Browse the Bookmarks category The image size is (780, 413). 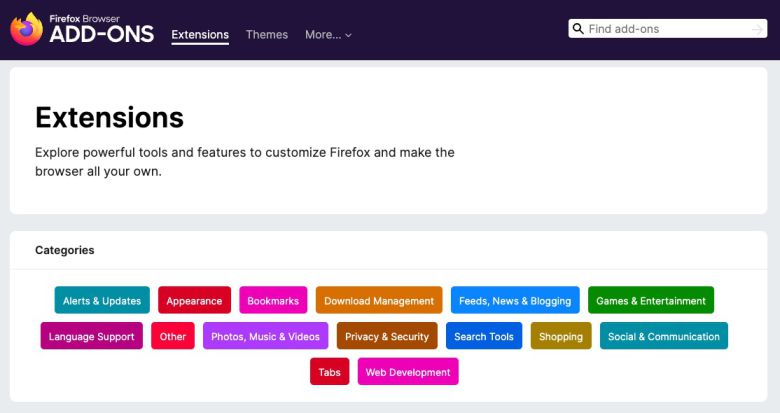pyautogui.click(x=273, y=301)
